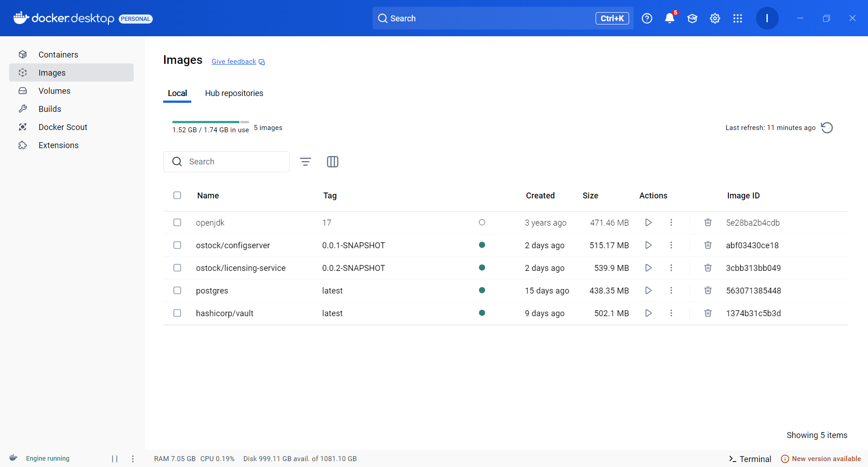This screenshot has height=467, width=868.
Task: Open the apps grid icon
Action: tap(737, 18)
